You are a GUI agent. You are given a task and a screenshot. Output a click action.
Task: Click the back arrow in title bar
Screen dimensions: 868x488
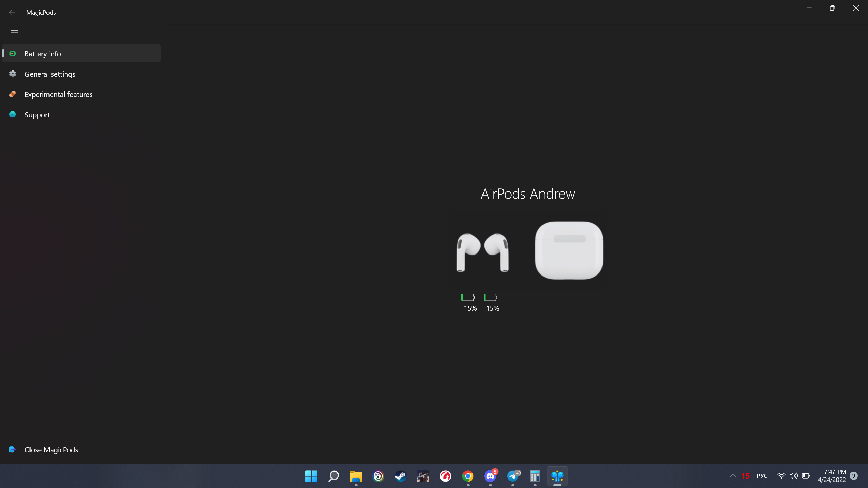(x=12, y=12)
